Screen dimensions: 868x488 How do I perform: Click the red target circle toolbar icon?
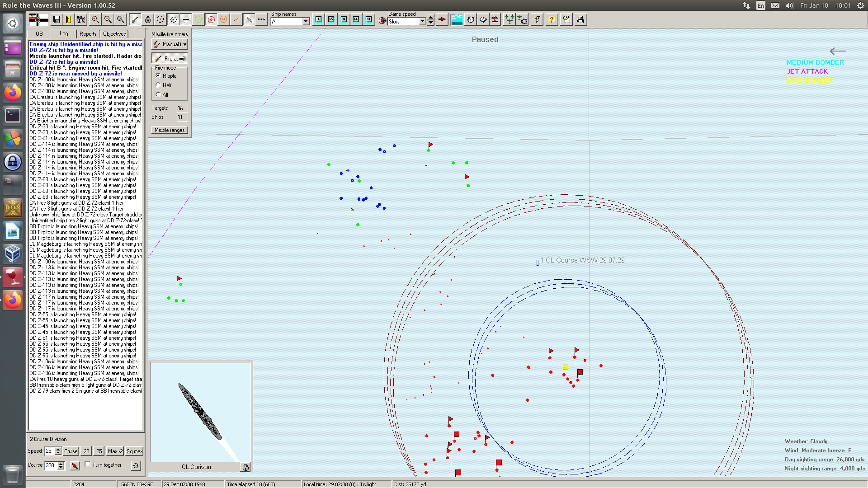pyautogui.click(x=211, y=19)
